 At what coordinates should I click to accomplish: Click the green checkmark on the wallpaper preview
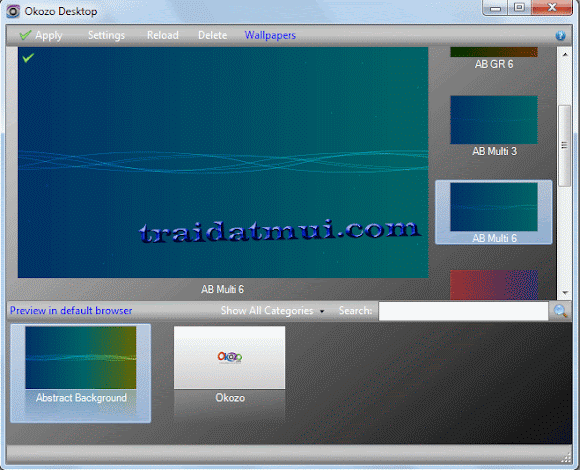[x=28, y=58]
